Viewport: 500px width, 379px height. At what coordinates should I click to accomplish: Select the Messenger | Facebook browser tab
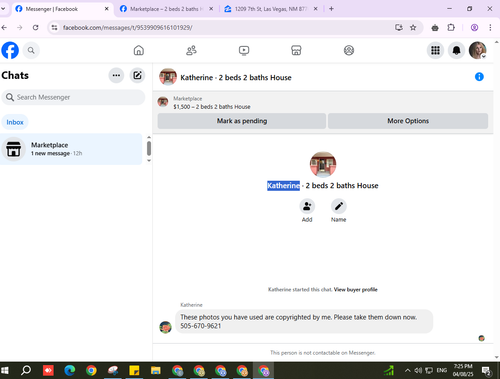click(62, 9)
